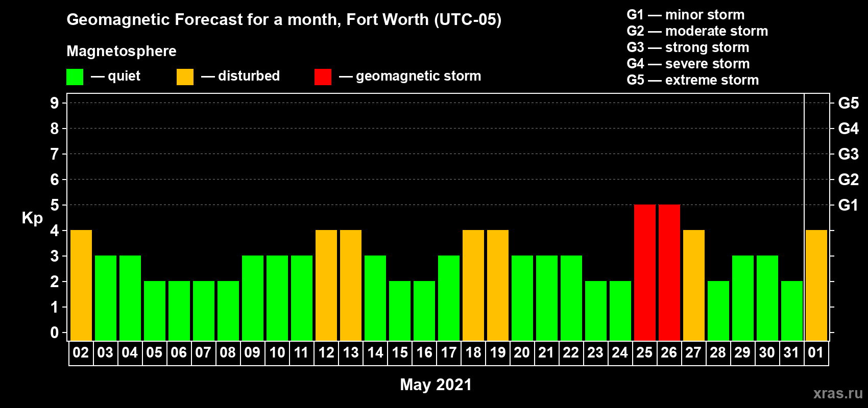Click the orange bar for day 27
This screenshot has height=408, width=868.
pos(694,286)
